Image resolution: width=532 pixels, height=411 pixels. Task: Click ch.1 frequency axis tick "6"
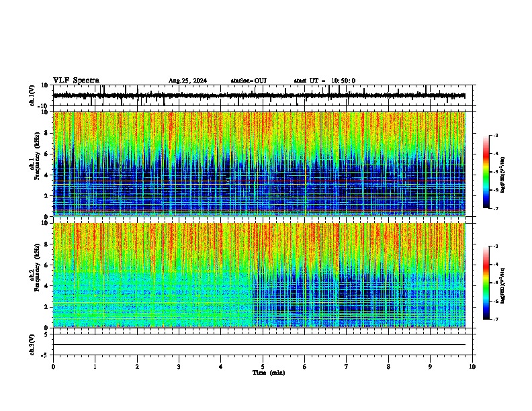click(47, 154)
